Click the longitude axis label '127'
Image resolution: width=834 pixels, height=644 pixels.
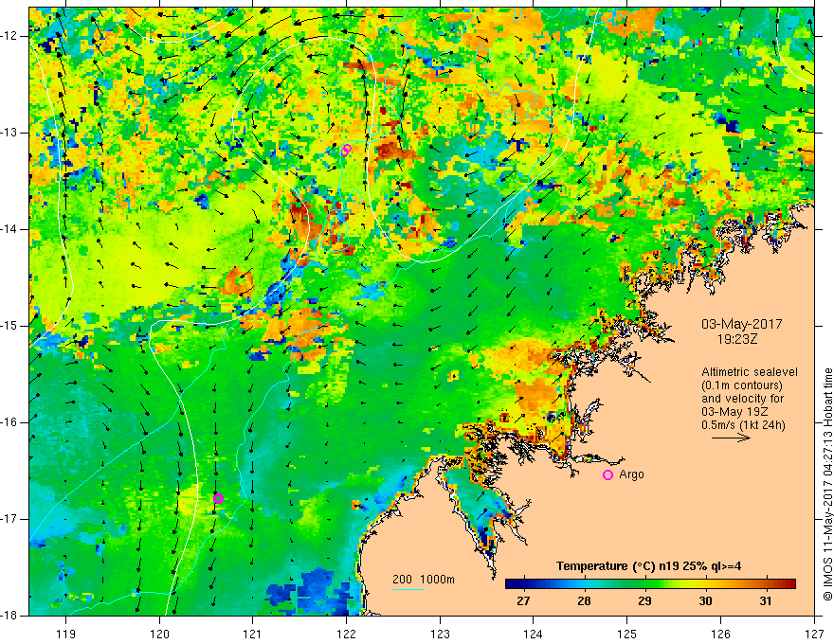pos(814,634)
